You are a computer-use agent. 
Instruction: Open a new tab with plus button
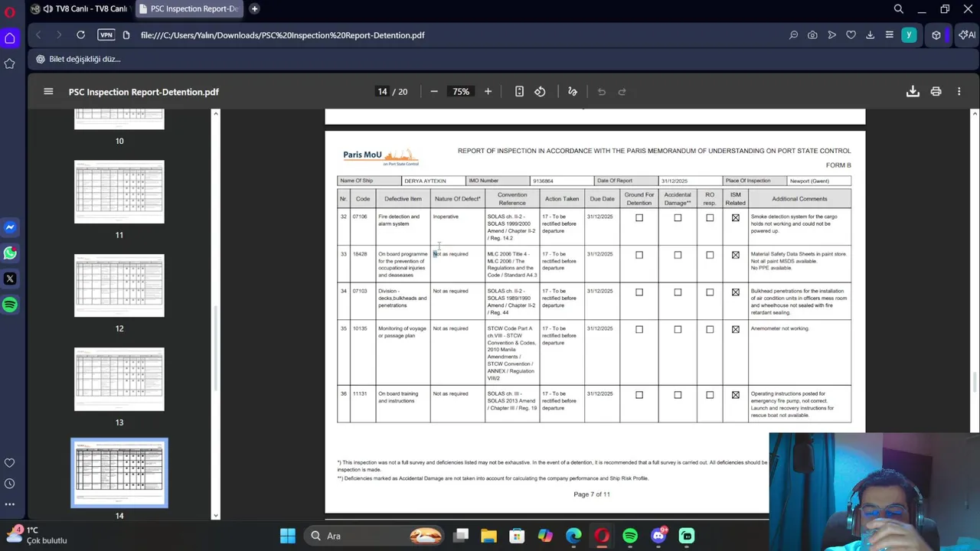pos(254,8)
